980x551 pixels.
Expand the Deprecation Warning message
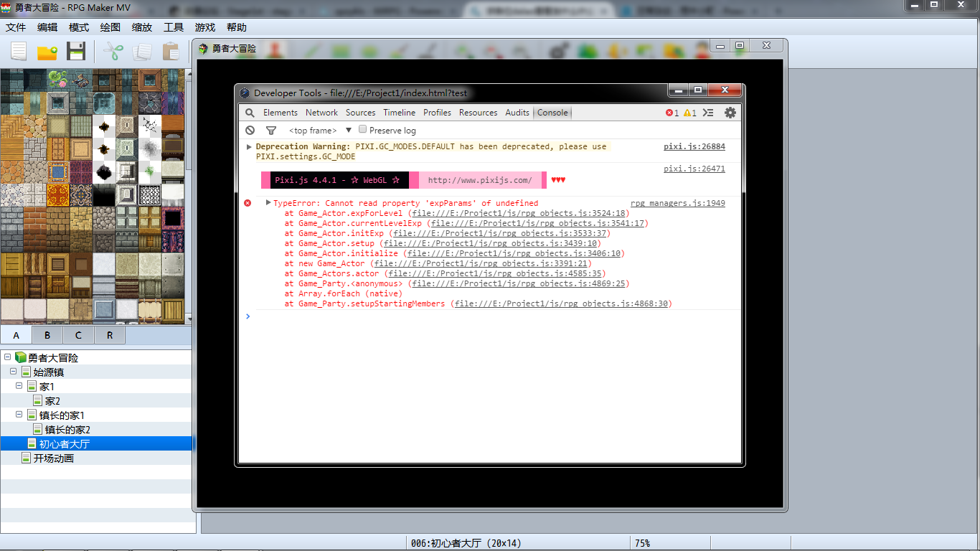click(x=249, y=146)
